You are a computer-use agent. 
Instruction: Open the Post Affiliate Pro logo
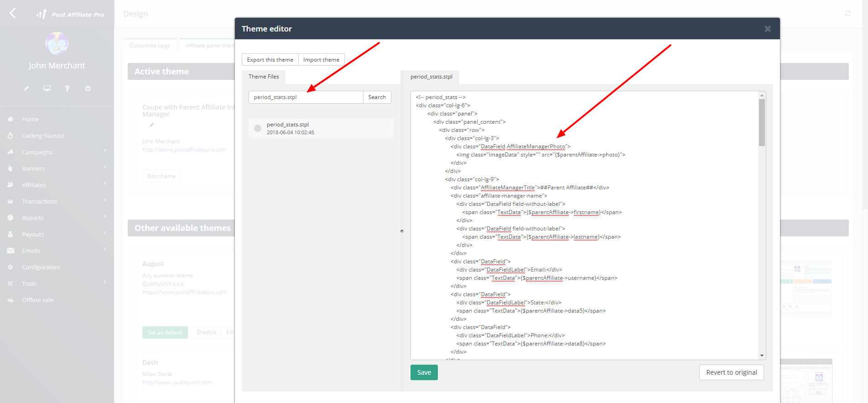click(70, 14)
